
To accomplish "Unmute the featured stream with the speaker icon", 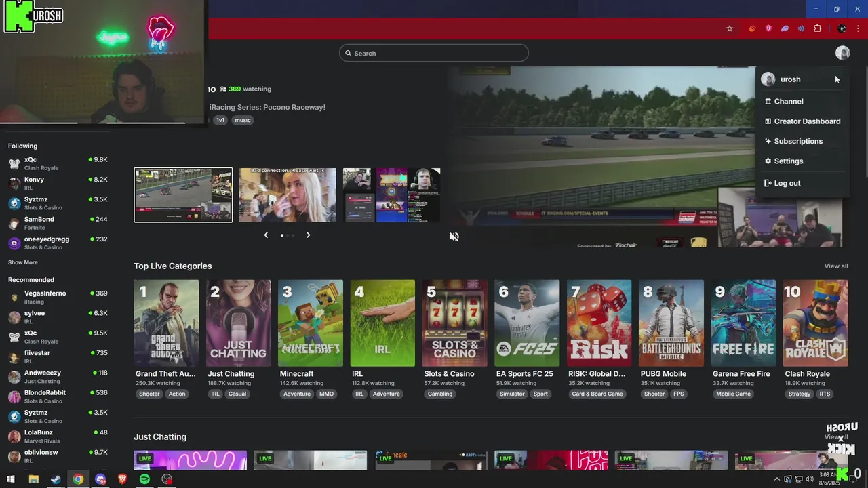I will (454, 237).
